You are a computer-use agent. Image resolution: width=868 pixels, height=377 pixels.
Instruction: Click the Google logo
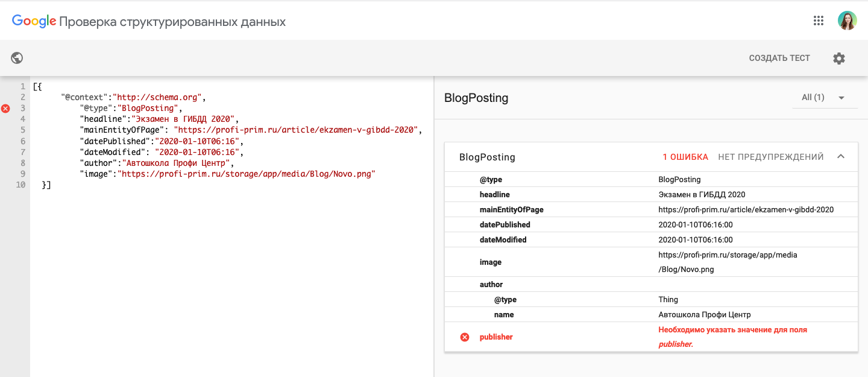[x=34, y=22]
